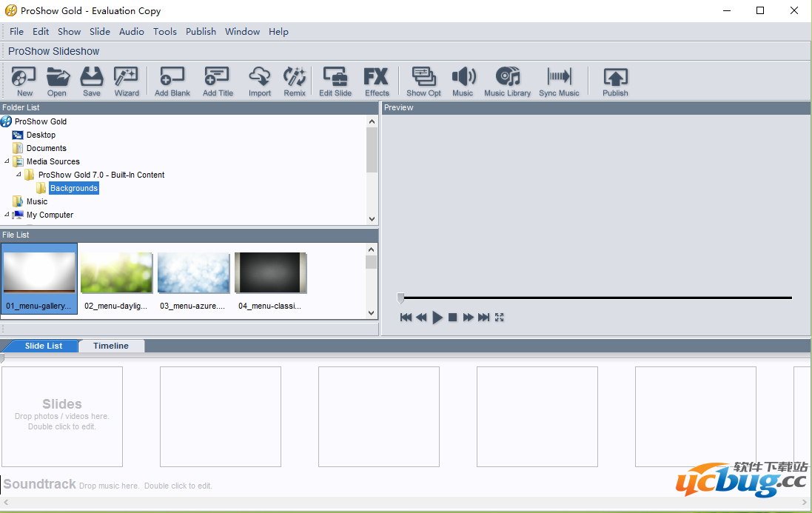This screenshot has height=513, width=812.
Task: Click the Sync Music icon
Action: coord(559,81)
